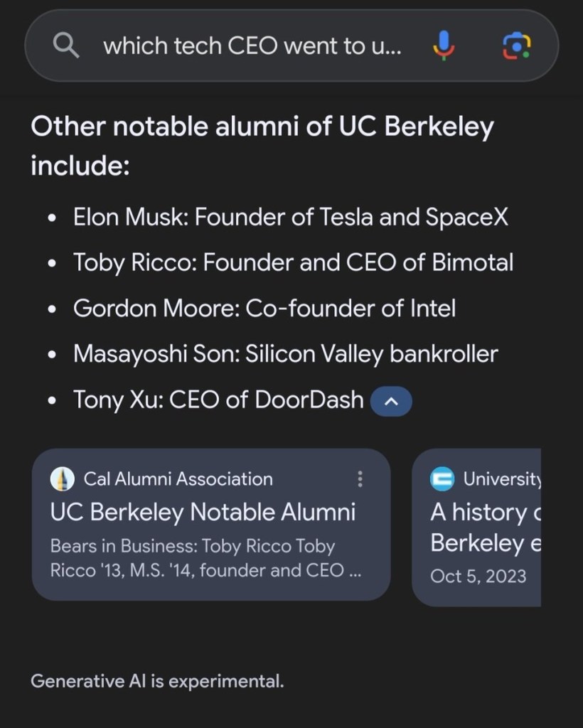Select the Toby Ricco list entry
The width and height of the screenshot is (583, 728).
(x=293, y=262)
